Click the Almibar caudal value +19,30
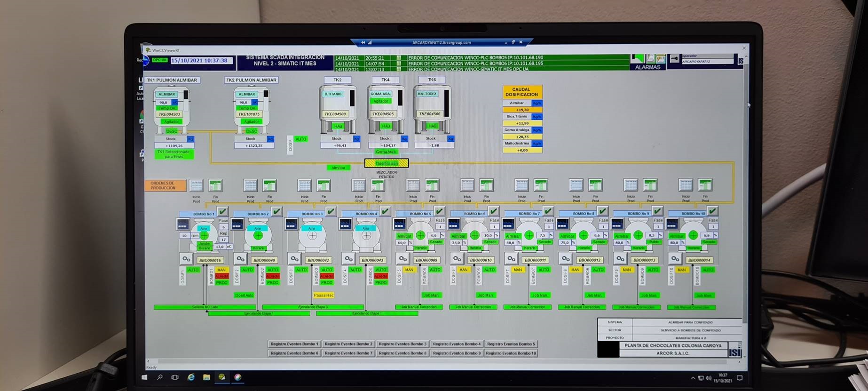The width and height of the screenshot is (868, 391). [522, 110]
